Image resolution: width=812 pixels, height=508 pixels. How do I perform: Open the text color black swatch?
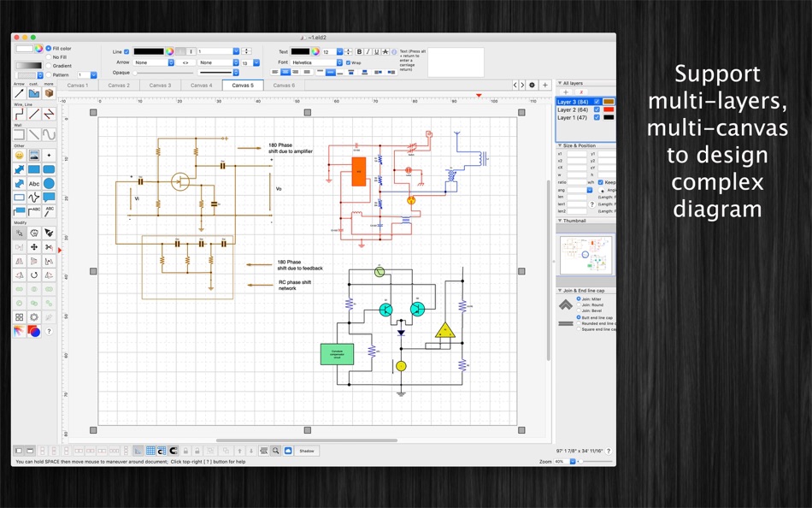[x=300, y=52]
